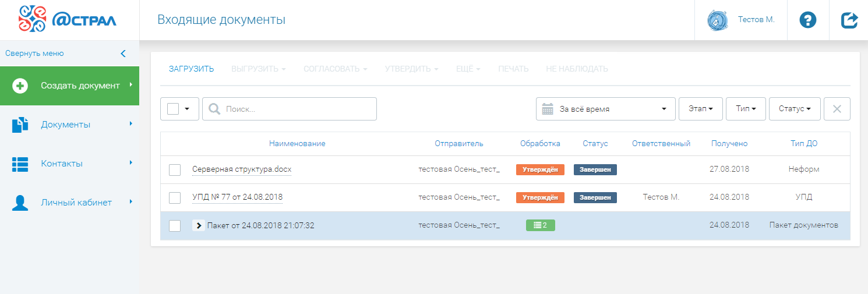
Task: Sort by the Тип ДО column header
Action: click(x=804, y=144)
